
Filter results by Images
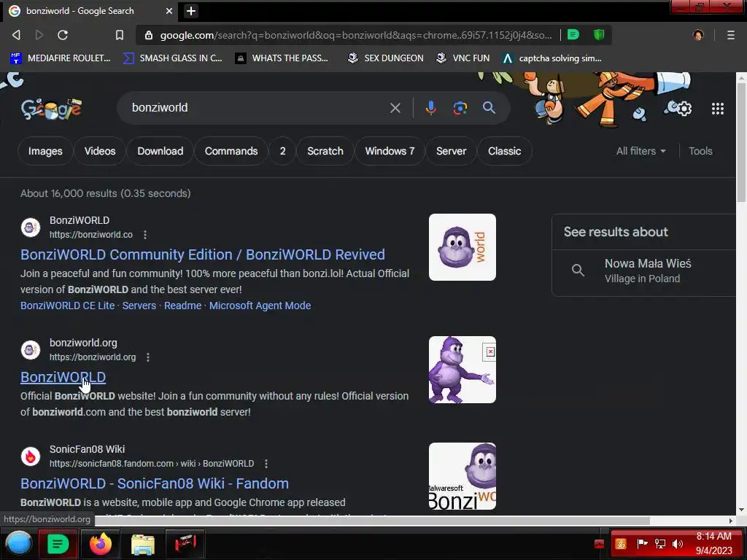pos(45,151)
